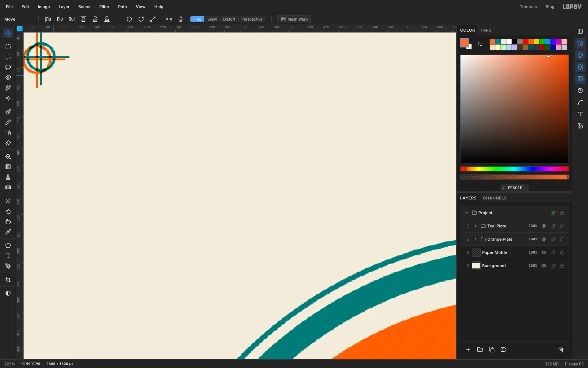
Task: Delete layer with the trash icon
Action: point(561,350)
